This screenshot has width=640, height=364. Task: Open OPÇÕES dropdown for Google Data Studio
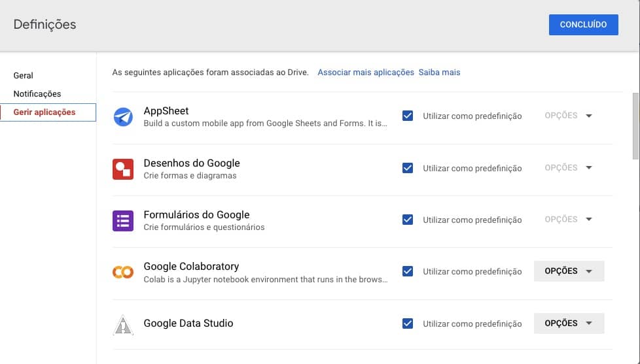[x=569, y=323]
